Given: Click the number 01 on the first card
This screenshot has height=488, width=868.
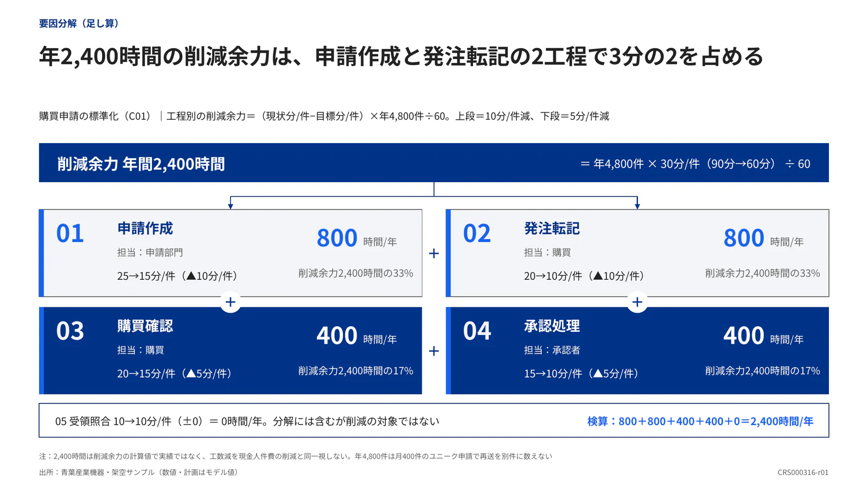Looking at the screenshot, I should [x=70, y=233].
